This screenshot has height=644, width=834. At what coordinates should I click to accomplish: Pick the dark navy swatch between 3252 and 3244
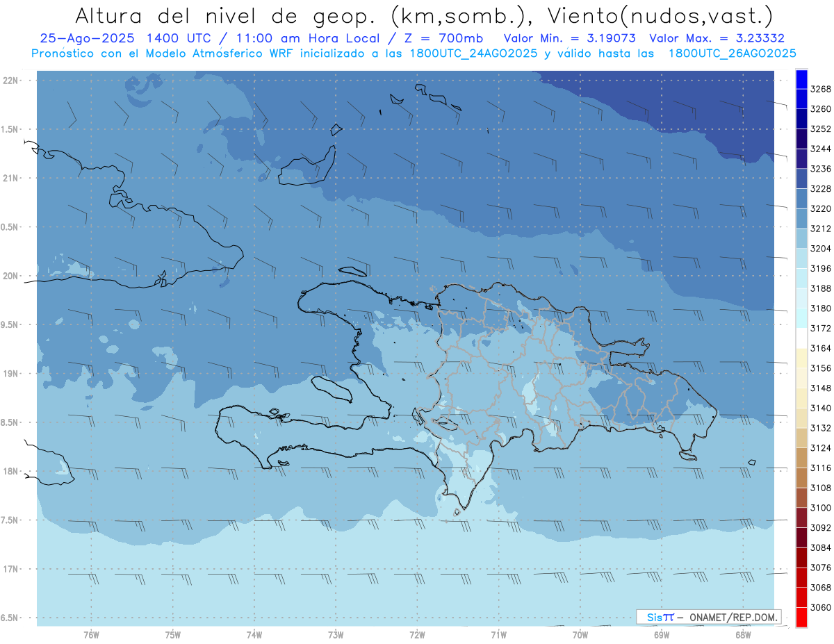click(x=801, y=139)
